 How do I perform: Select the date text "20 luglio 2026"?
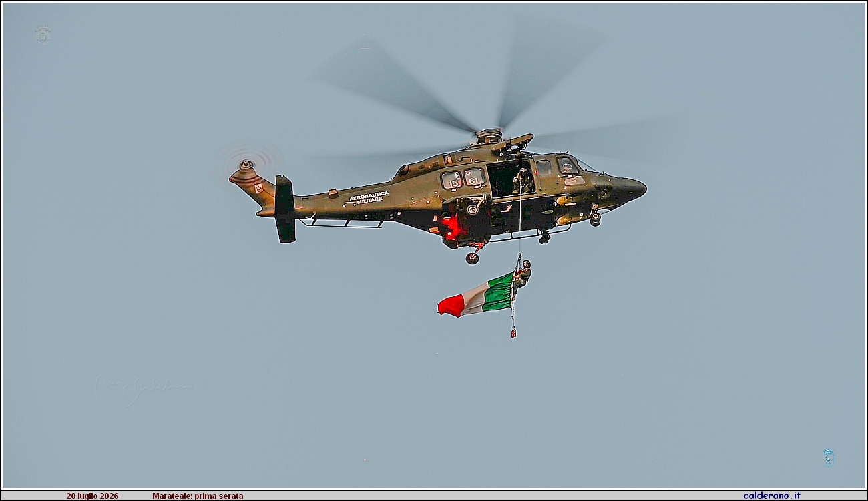pos(92,496)
